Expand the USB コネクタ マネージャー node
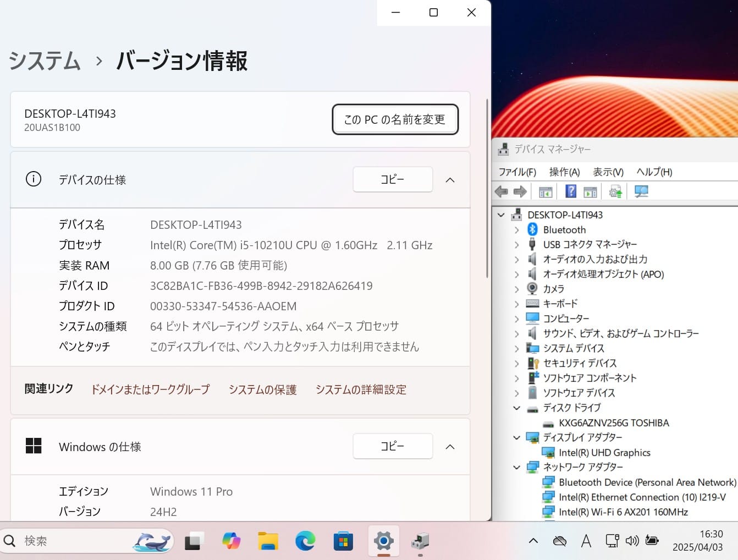Viewport: 738px width, 560px height. (x=516, y=244)
